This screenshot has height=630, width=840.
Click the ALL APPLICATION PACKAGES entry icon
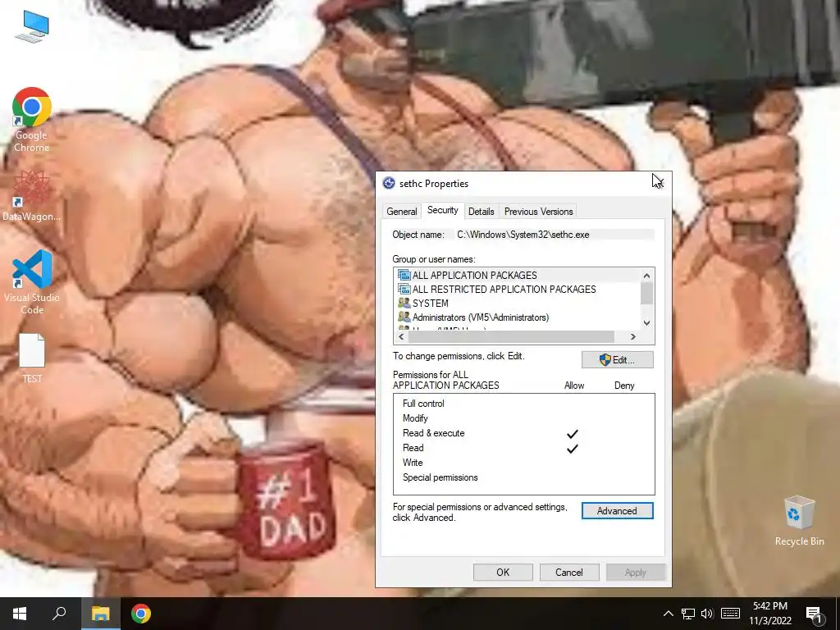[x=404, y=275]
